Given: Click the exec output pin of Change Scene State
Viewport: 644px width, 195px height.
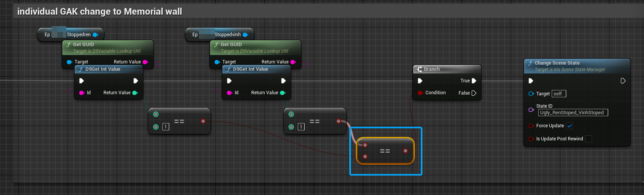Looking at the screenshot, I should point(623,81).
